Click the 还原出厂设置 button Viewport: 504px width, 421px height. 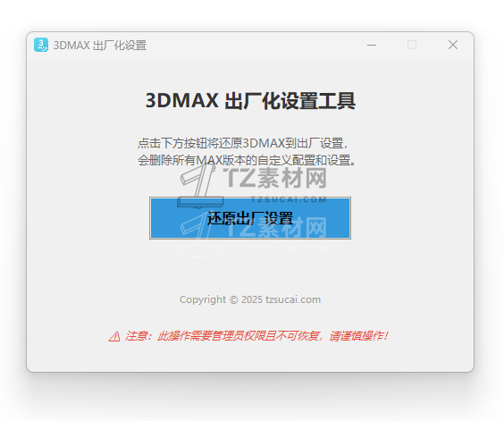(x=250, y=218)
